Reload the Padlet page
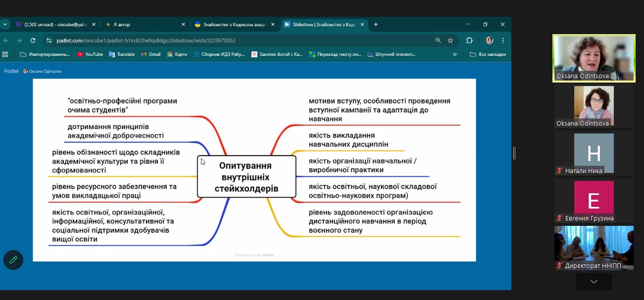 coord(33,41)
